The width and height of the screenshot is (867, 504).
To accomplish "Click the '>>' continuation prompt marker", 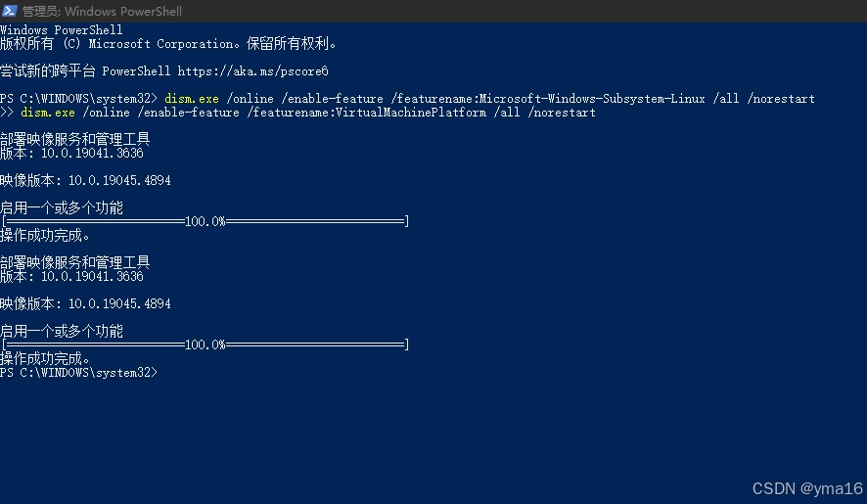I will point(7,113).
